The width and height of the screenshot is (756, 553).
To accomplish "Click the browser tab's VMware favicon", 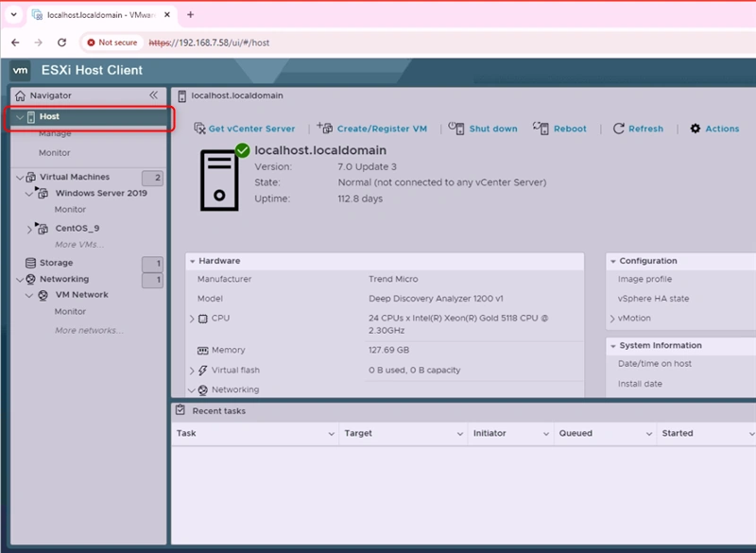I will 37,15.
